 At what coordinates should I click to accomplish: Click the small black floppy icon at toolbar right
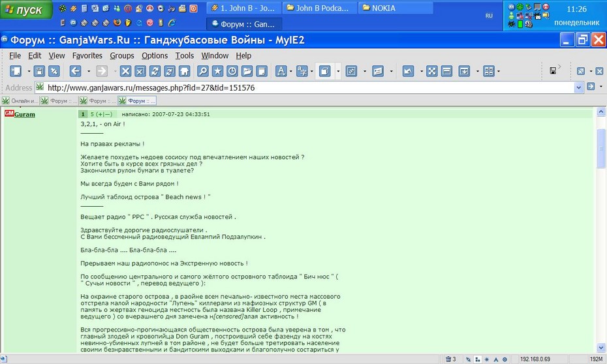[553, 70]
